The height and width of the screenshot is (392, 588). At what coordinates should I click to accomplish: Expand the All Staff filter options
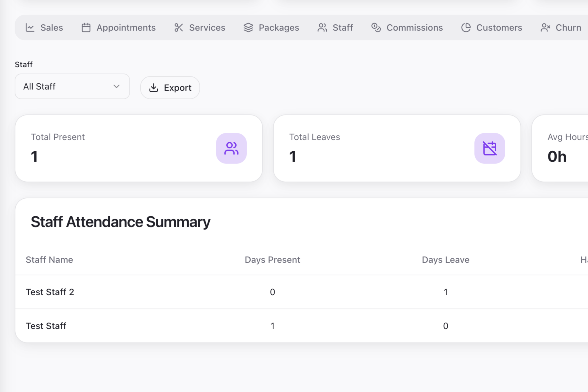tap(72, 87)
